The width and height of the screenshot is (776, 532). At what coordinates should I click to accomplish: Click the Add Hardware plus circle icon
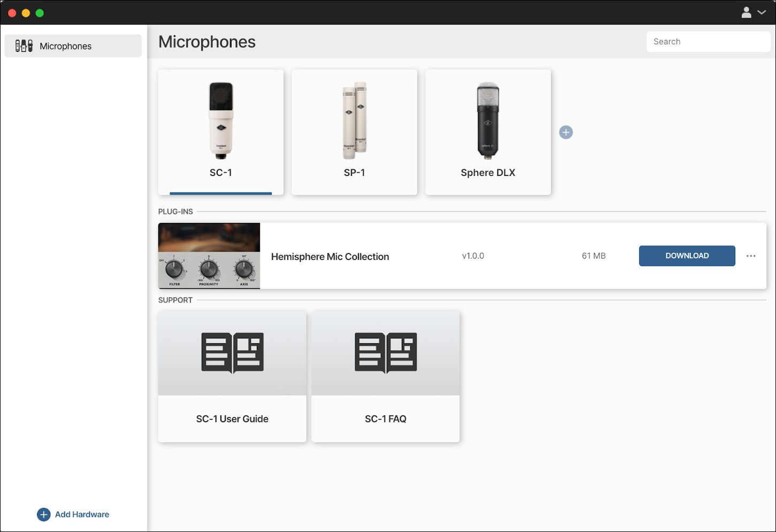click(x=44, y=514)
